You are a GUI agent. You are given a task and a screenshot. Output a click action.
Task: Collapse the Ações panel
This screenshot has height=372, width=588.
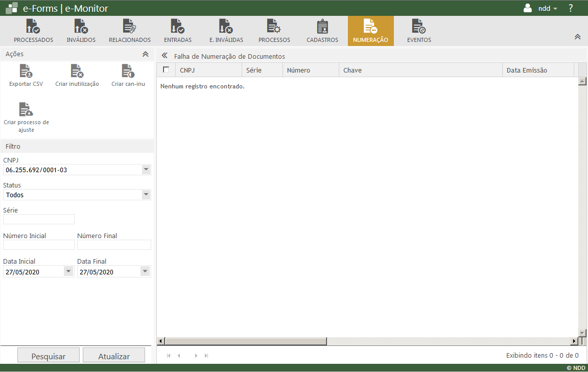[145, 54]
